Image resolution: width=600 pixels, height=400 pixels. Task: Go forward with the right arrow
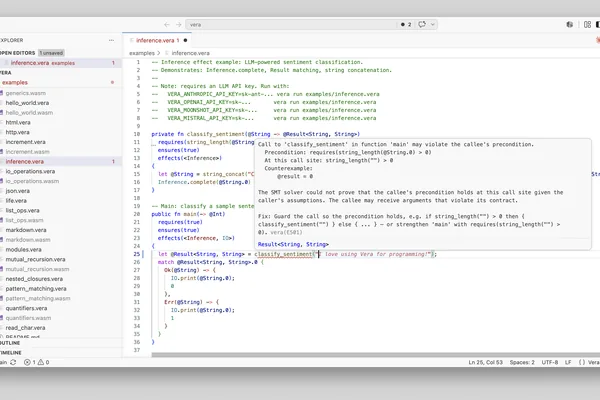coord(179,24)
